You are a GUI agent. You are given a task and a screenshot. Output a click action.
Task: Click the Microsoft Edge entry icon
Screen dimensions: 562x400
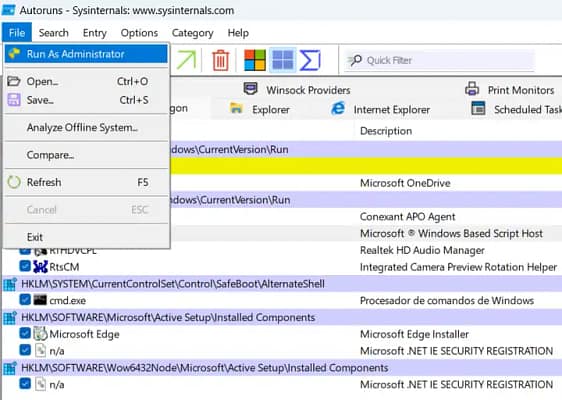(x=40, y=333)
